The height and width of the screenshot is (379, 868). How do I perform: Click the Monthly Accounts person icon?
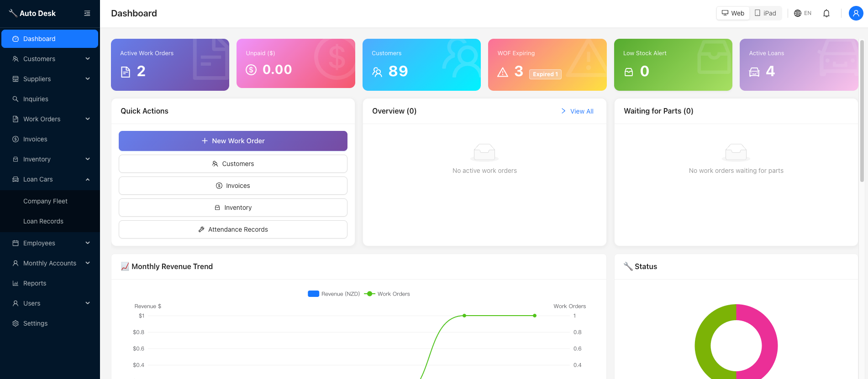pyautogui.click(x=16, y=263)
